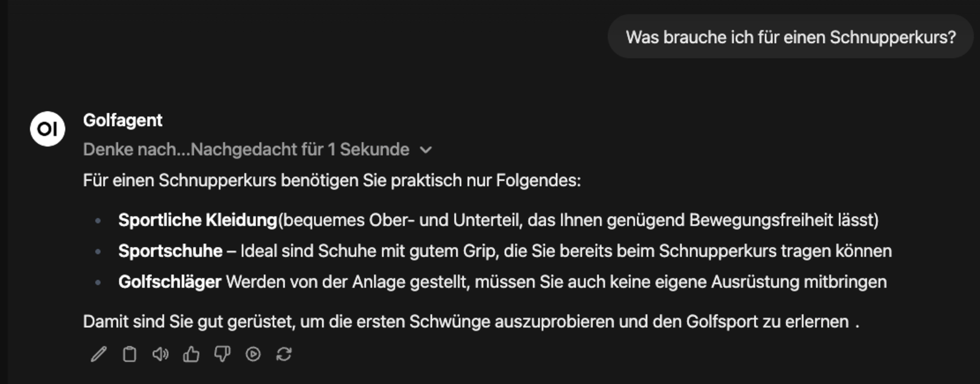Image resolution: width=980 pixels, height=384 pixels.
Task: Regenerate the response with refresh icon
Action: (x=284, y=354)
